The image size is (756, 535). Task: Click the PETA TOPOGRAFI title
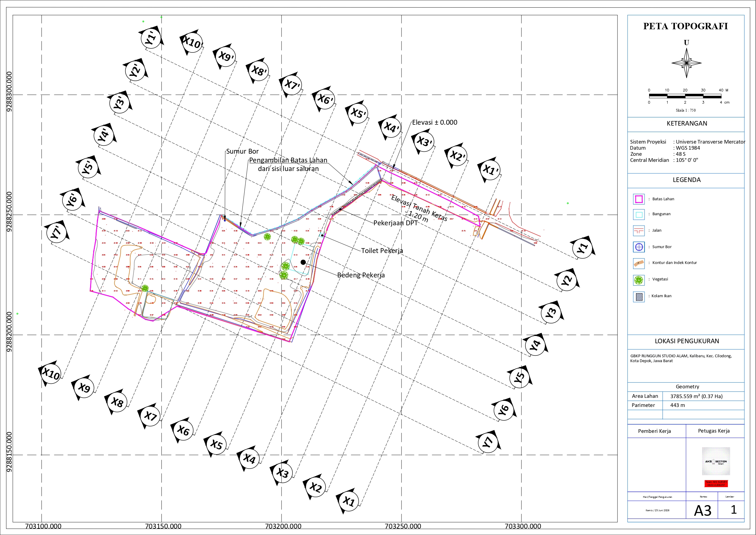click(x=686, y=26)
